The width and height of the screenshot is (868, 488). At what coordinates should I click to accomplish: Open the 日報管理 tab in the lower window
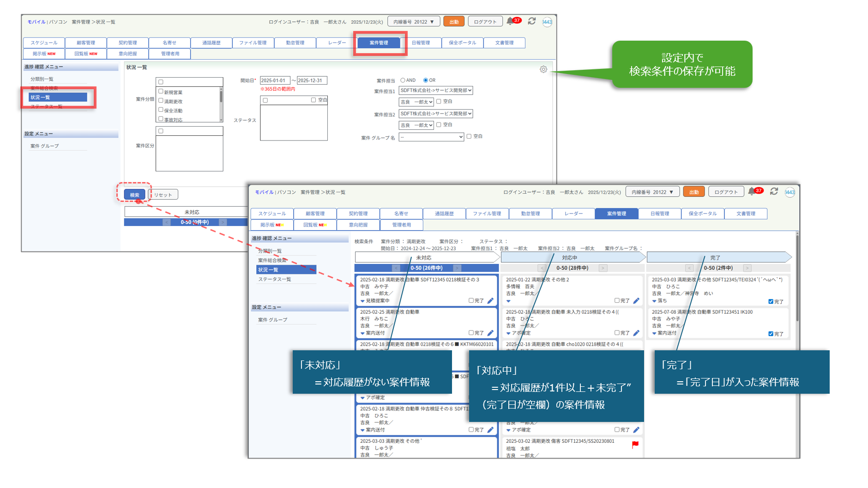tap(659, 213)
